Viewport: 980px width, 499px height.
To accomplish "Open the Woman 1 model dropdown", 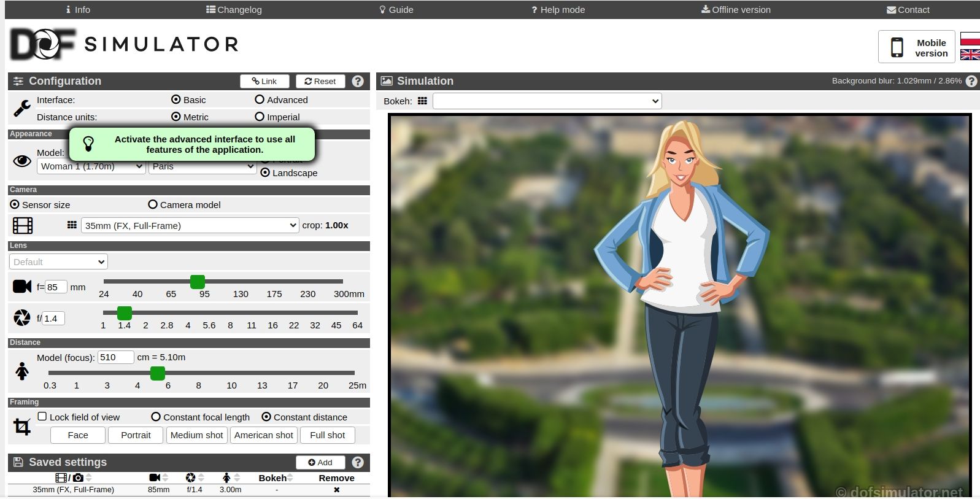I will click(91, 166).
